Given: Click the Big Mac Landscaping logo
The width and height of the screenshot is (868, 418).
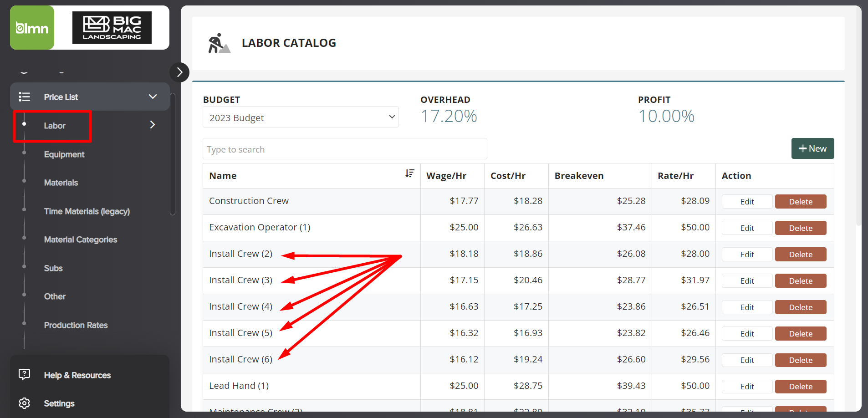Looking at the screenshot, I should click(112, 28).
